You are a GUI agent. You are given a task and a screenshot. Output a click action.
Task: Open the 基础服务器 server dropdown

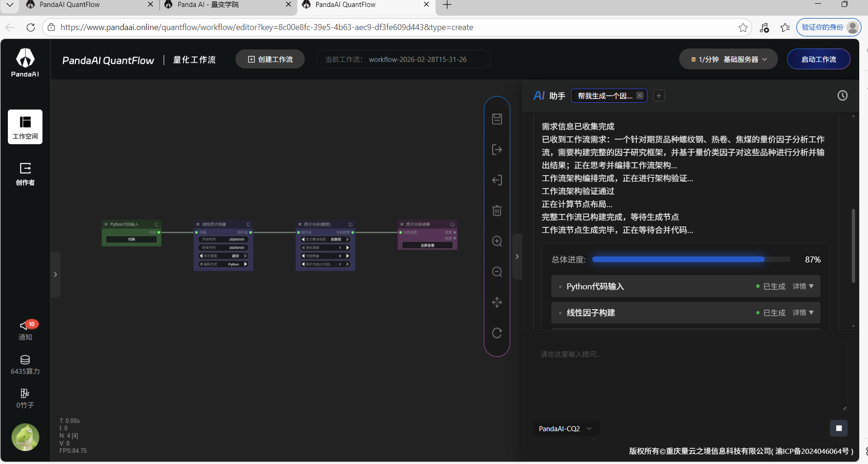(x=728, y=59)
